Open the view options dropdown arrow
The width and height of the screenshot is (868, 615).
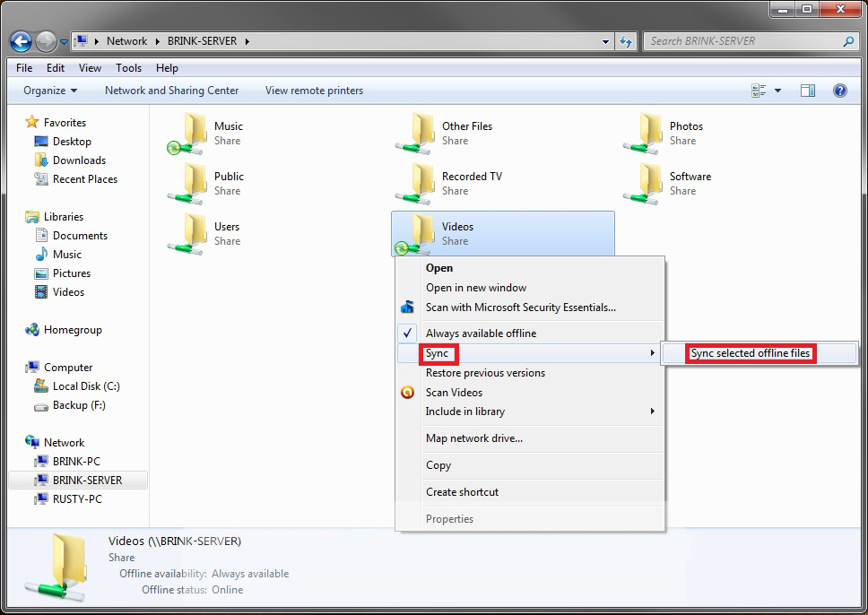[777, 91]
